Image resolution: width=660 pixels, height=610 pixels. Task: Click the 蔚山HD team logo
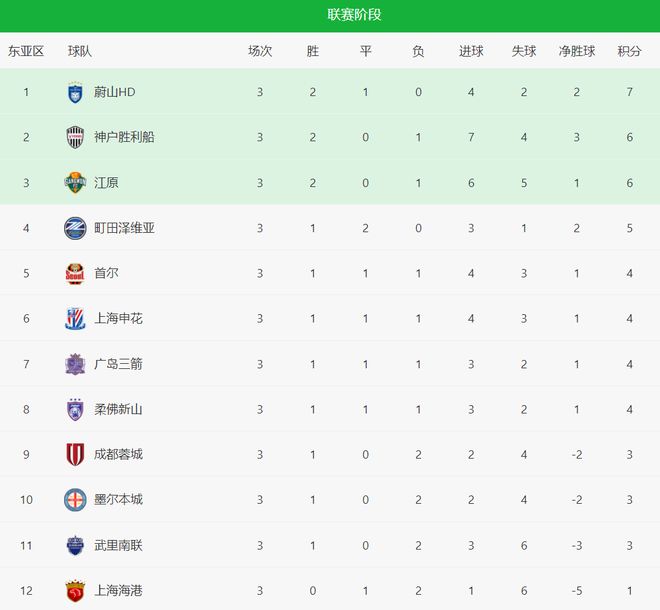tap(75, 92)
